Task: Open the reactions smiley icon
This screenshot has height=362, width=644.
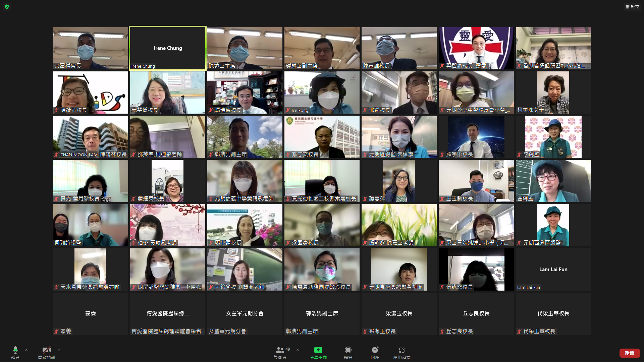Action: [375, 350]
